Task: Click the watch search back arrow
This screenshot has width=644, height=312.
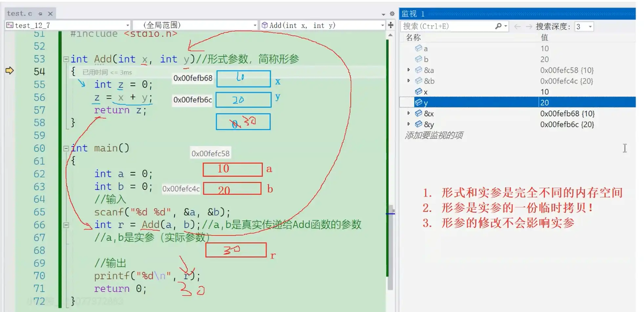Action: tap(517, 26)
